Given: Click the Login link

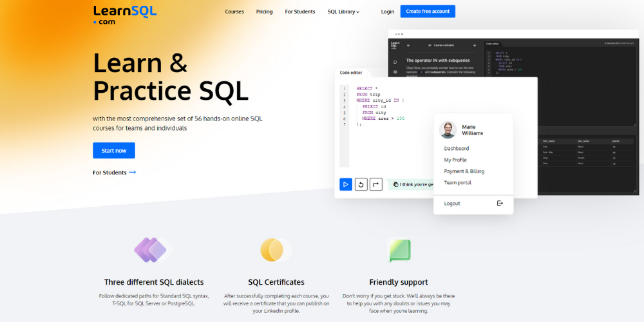Looking at the screenshot, I should pos(387,12).
